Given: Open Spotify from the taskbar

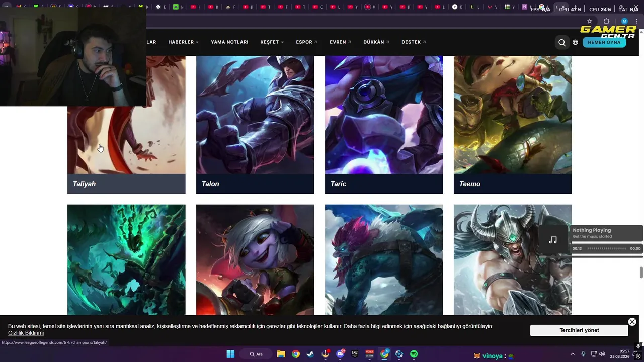Looking at the screenshot, I should 414,354.
